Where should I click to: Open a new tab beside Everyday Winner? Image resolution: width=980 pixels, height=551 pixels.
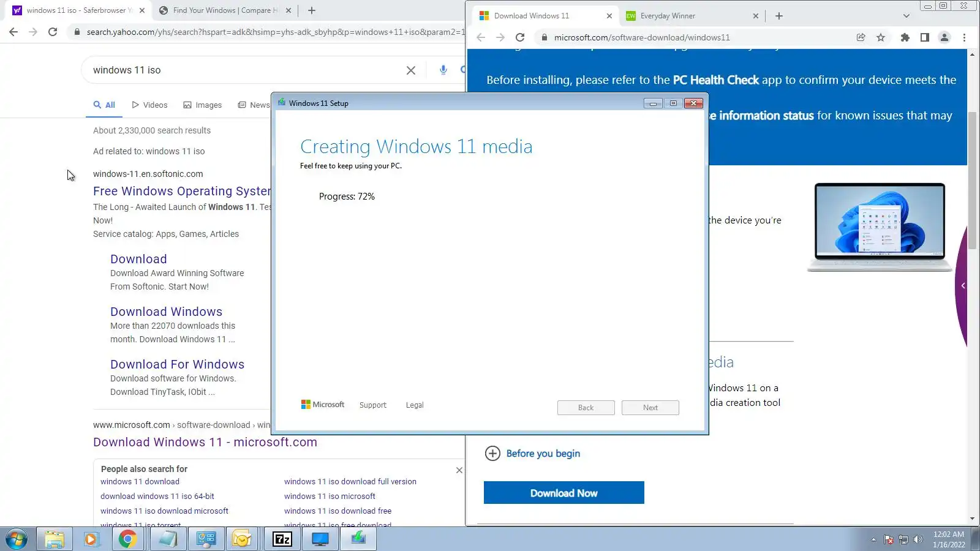779,16
